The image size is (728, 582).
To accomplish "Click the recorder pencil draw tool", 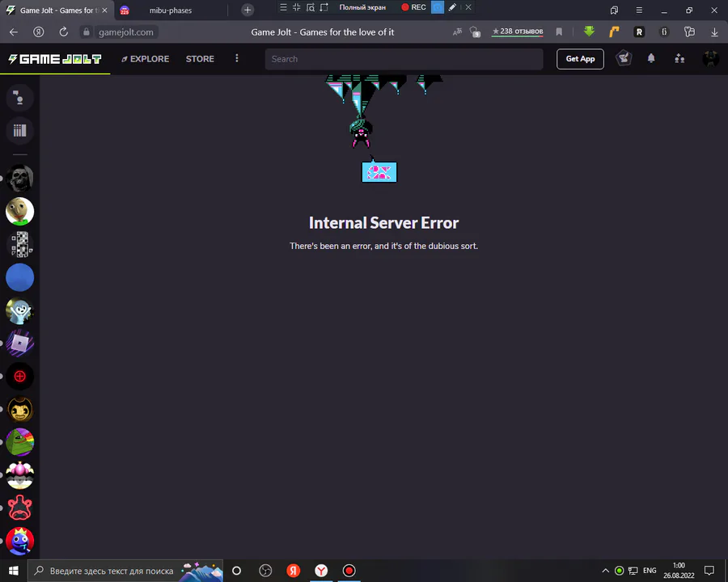I will click(x=452, y=7).
